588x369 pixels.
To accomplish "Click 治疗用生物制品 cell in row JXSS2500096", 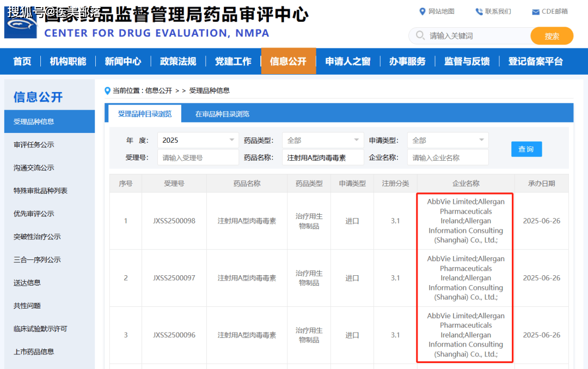I will (x=309, y=335).
